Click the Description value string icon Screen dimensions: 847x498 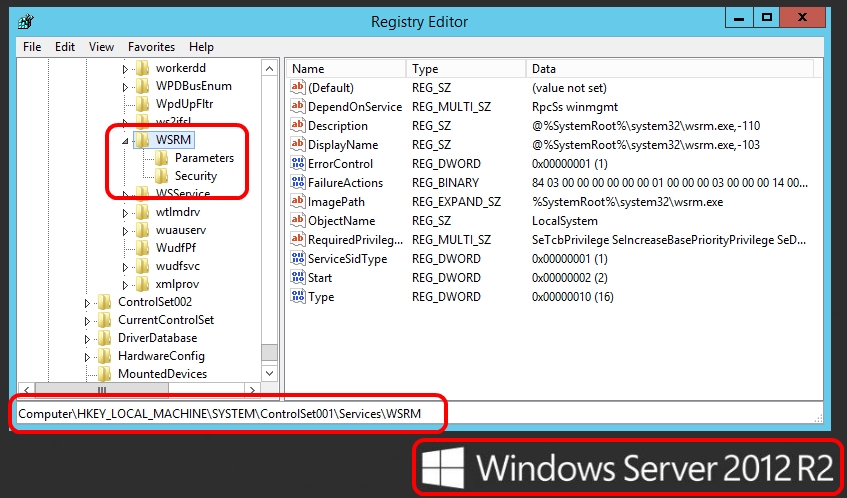click(298, 125)
